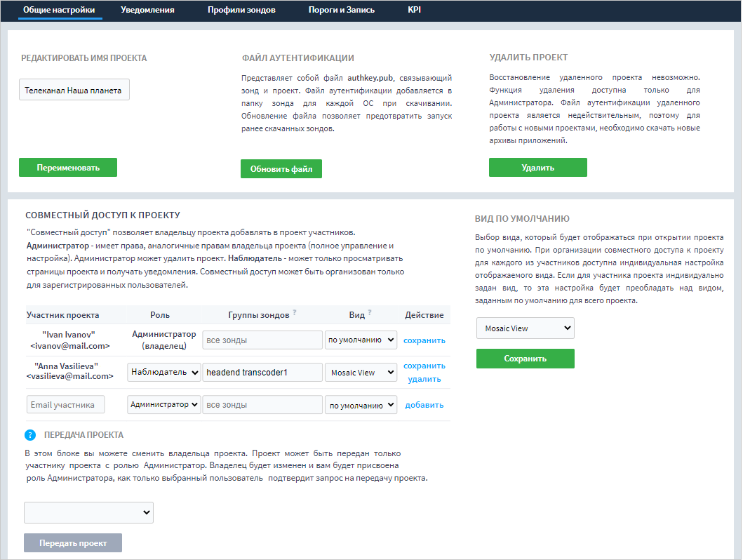Viewport: 743px width, 560px height.
Task: Open the KPI tab
Action: coord(414,11)
